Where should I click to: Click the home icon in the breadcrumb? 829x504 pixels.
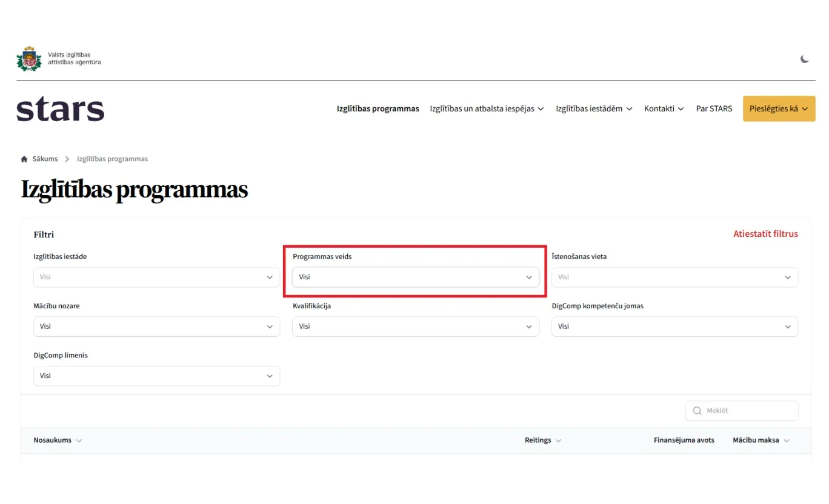(24, 158)
